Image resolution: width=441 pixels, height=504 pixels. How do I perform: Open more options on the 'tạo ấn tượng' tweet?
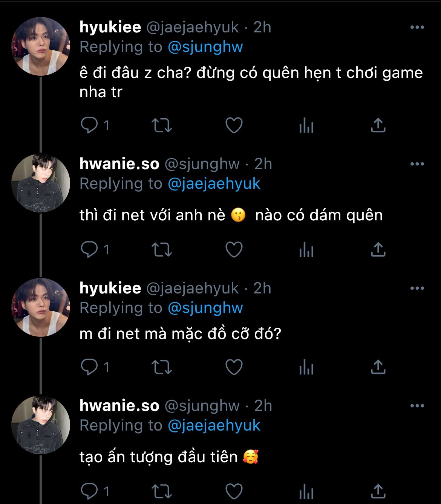[417, 406]
